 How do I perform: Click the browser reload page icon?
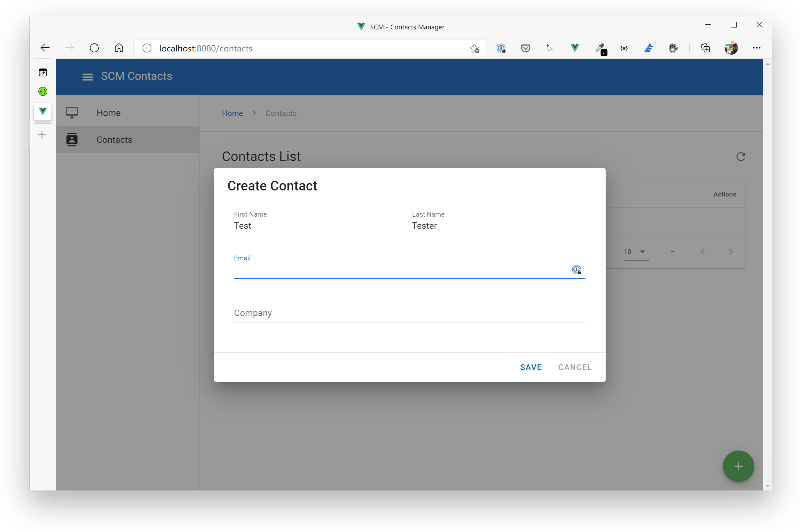(94, 48)
